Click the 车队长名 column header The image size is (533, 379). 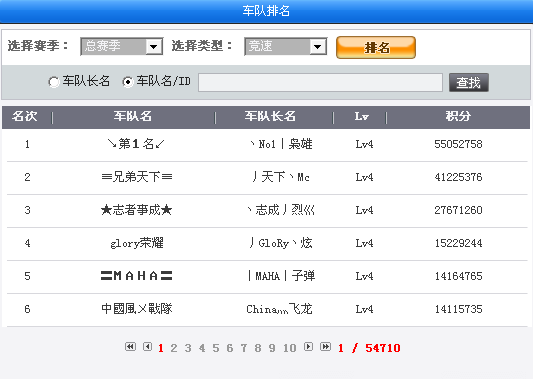[270, 117]
